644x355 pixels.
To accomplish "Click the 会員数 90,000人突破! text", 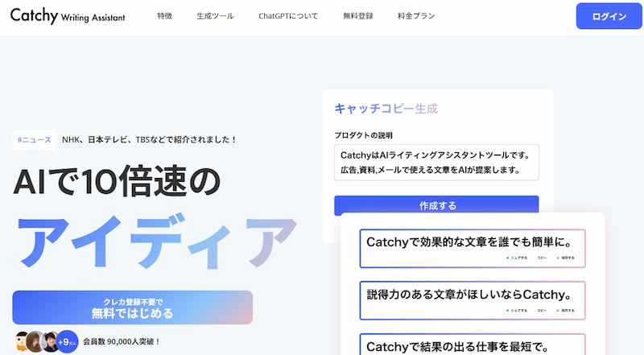I will pos(122,341).
